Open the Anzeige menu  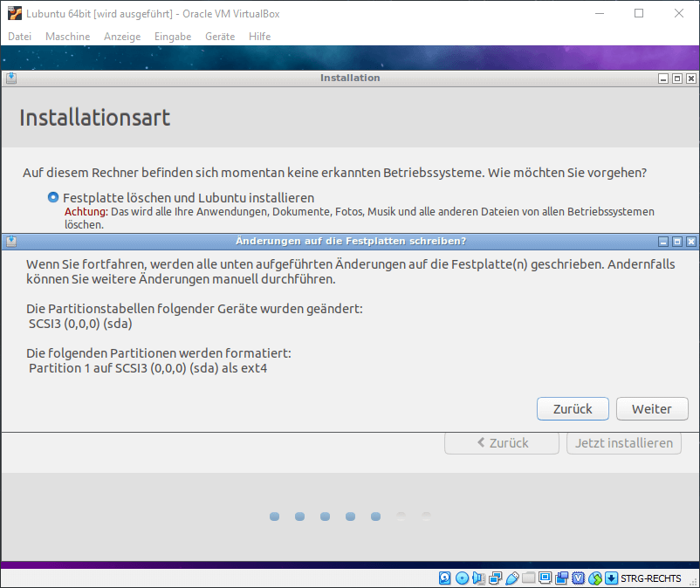(122, 37)
